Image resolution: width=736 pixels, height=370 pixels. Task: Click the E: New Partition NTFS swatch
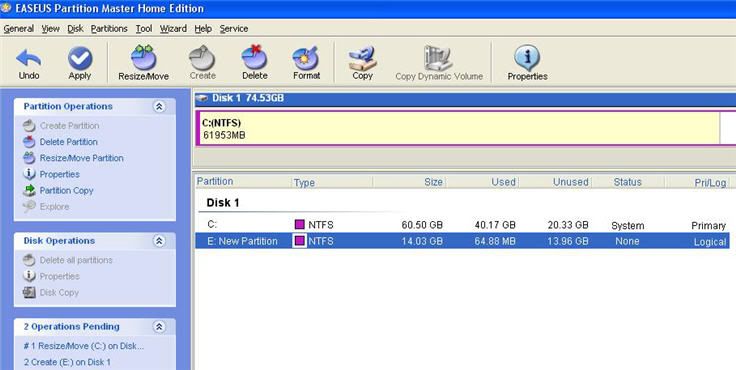click(299, 241)
